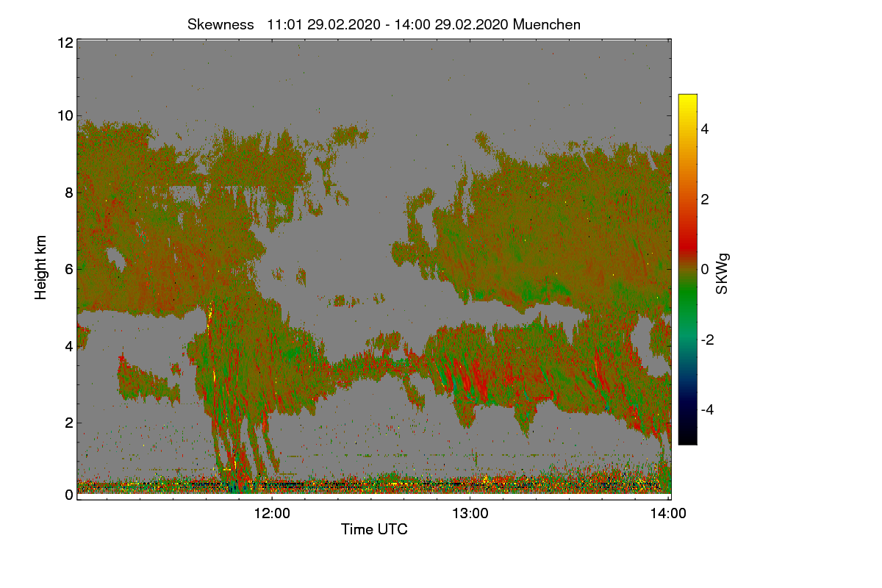882x588 pixels.
Task: Click the height axis label '8'
Action: pyautogui.click(x=69, y=193)
